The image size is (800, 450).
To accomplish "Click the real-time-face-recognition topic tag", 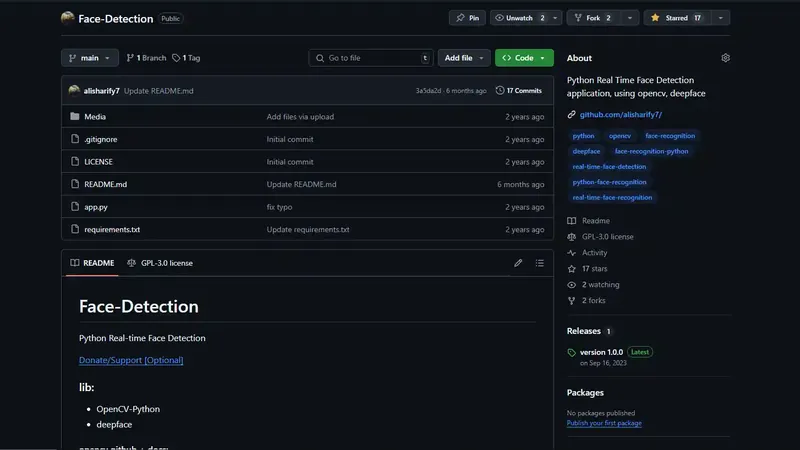I will (612, 197).
